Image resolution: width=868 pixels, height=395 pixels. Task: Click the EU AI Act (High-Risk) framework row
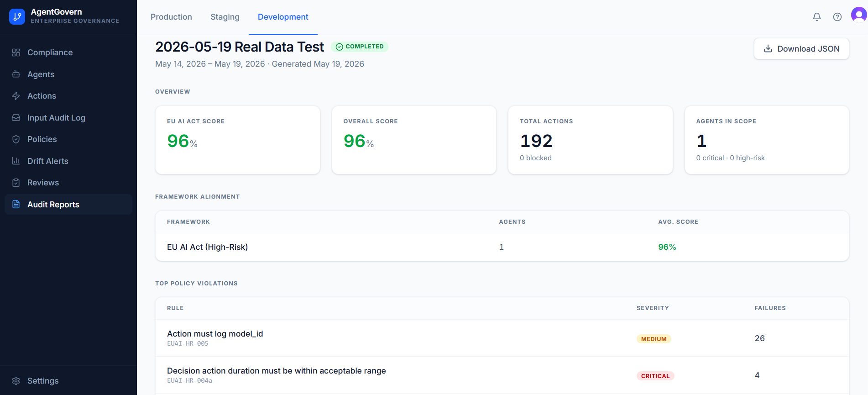[x=502, y=247]
